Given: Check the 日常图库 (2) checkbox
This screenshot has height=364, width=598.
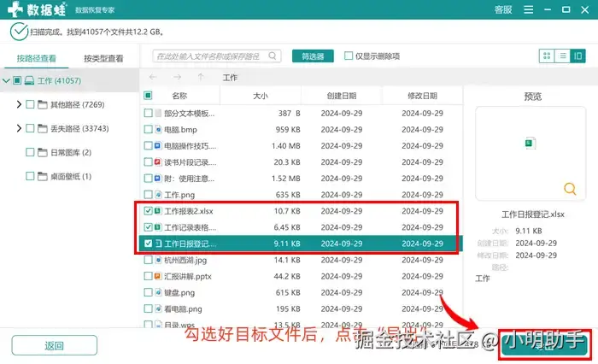Looking at the screenshot, I should [30, 152].
